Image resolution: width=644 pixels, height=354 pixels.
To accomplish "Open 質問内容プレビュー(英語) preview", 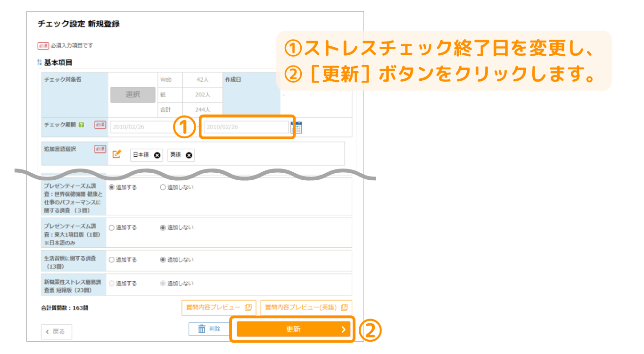I will (306, 307).
